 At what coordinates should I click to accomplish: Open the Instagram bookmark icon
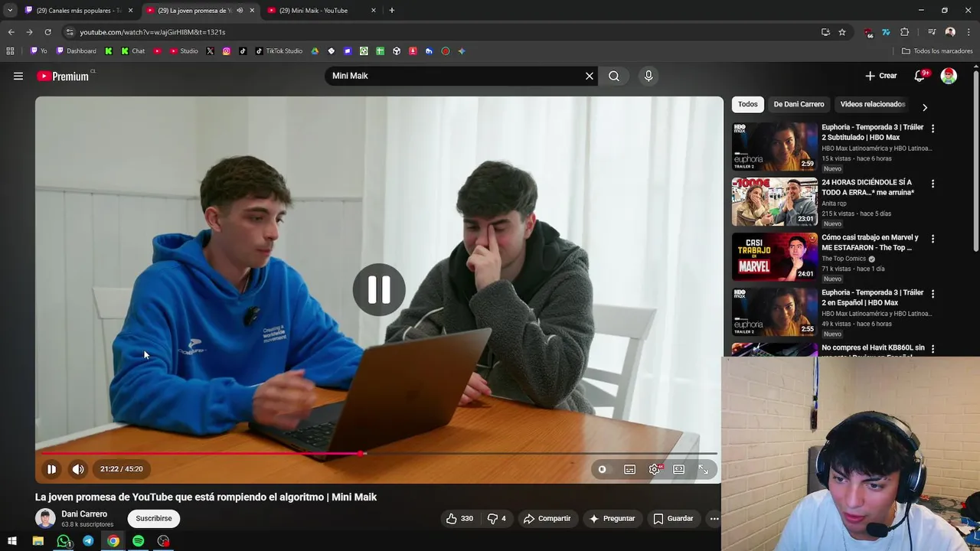(227, 51)
